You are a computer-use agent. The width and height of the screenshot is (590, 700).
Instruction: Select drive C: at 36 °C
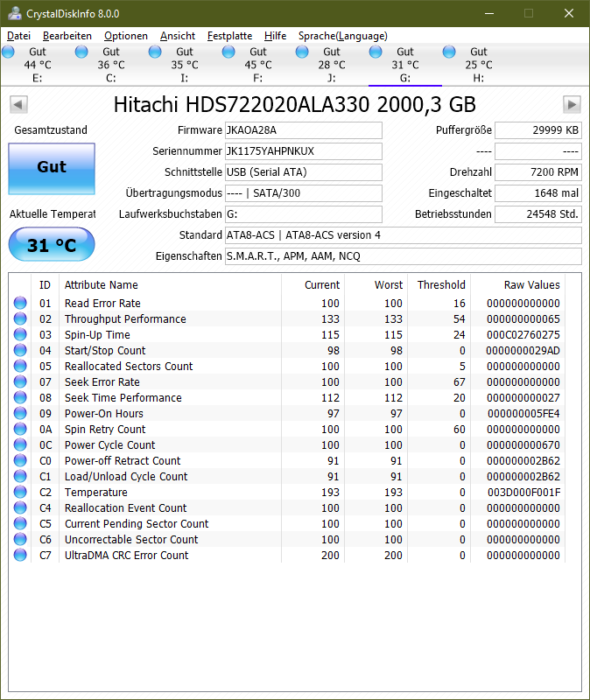tap(111, 65)
